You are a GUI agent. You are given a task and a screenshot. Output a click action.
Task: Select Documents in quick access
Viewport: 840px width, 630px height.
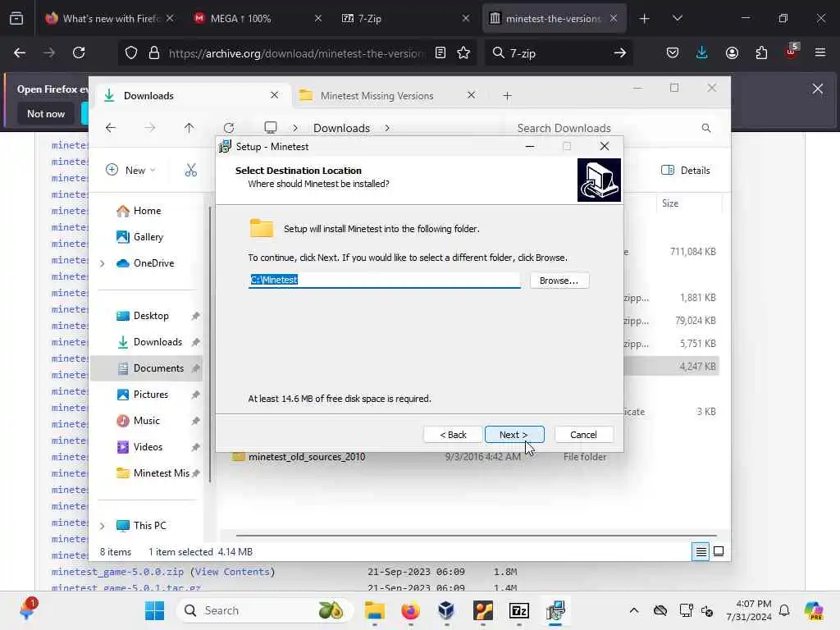click(158, 368)
